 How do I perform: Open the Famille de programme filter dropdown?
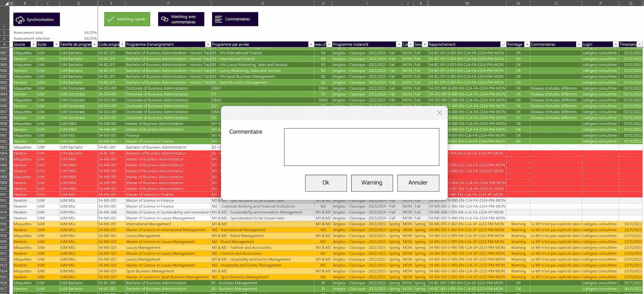click(95, 44)
